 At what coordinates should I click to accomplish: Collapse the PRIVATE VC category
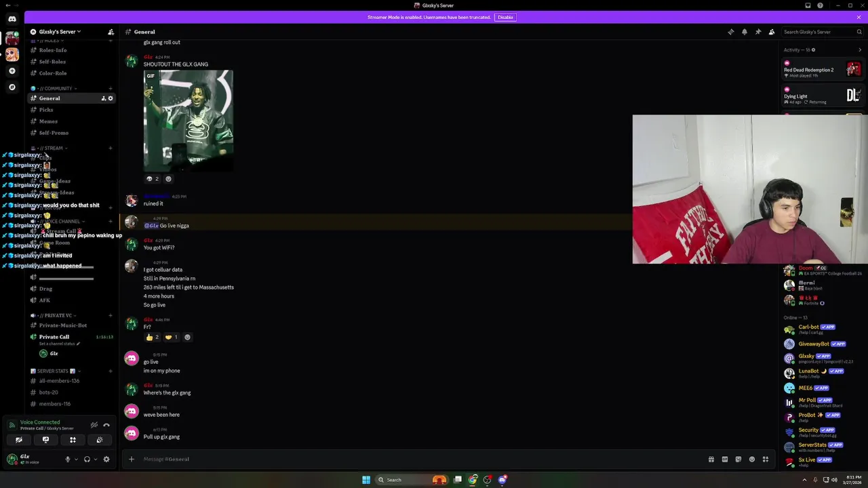[x=54, y=315]
